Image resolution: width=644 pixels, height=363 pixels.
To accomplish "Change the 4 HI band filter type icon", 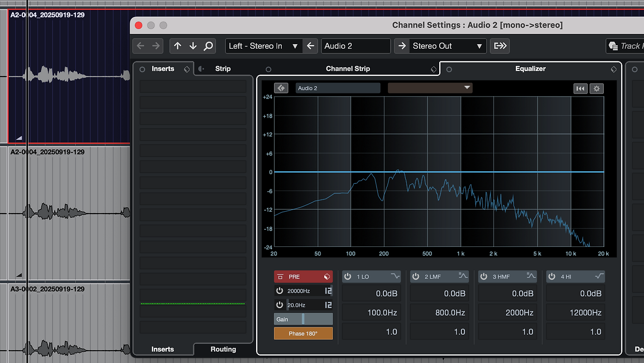I will [x=599, y=276].
